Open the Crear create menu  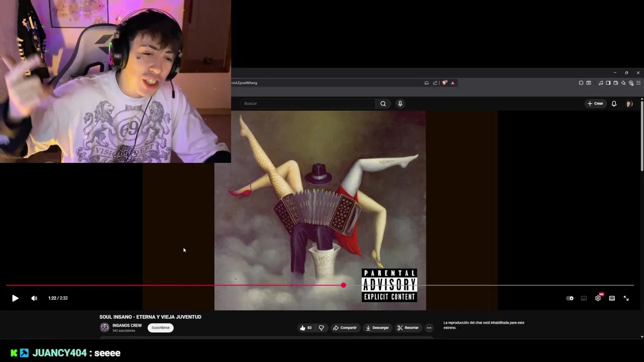[595, 104]
